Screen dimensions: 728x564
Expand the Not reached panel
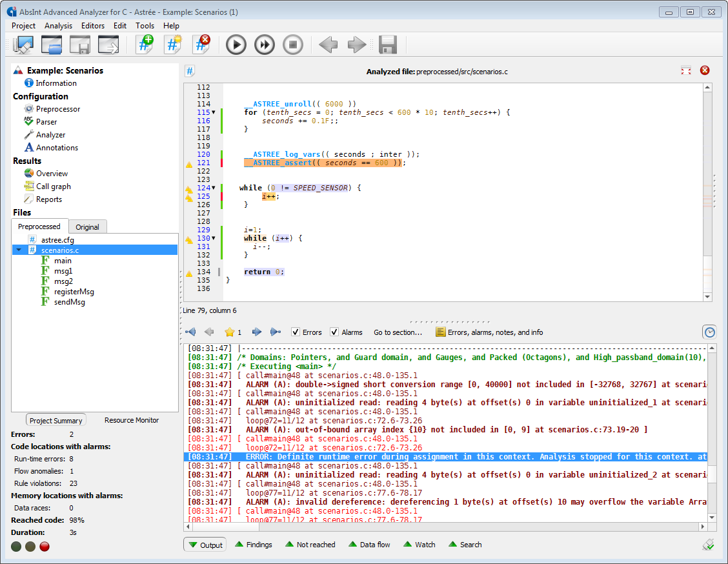click(310, 545)
